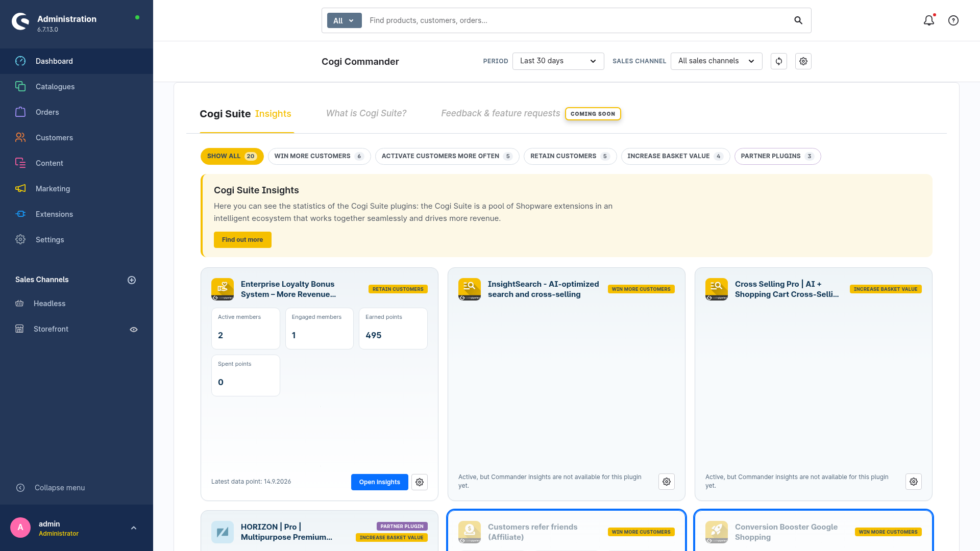Open Content menu item
The image size is (980, 551).
coord(77,163)
